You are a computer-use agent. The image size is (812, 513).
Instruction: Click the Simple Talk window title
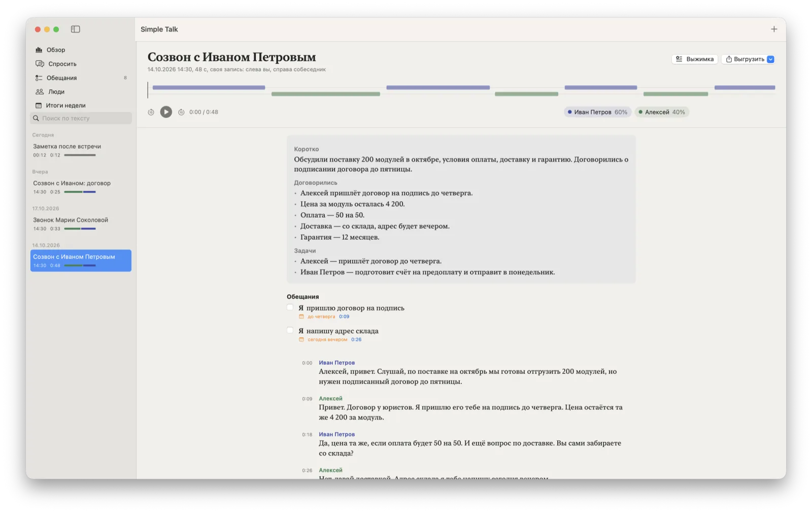point(159,29)
